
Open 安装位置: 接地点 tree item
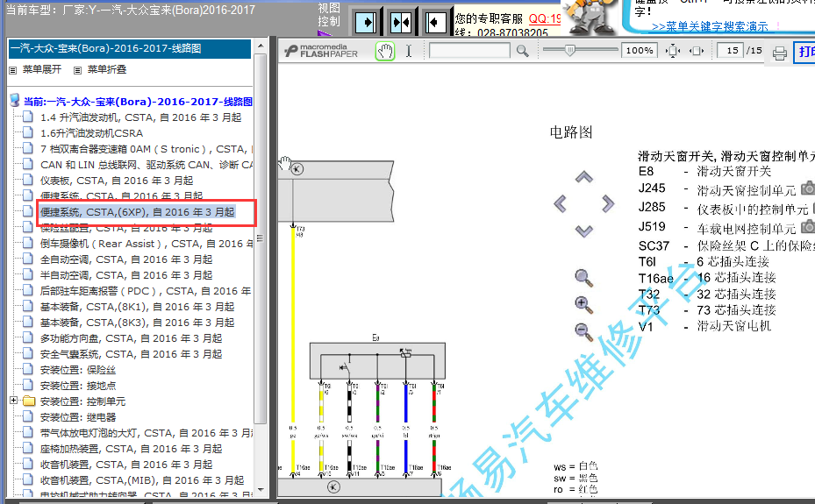pyautogui.click(x=78, y=386)
